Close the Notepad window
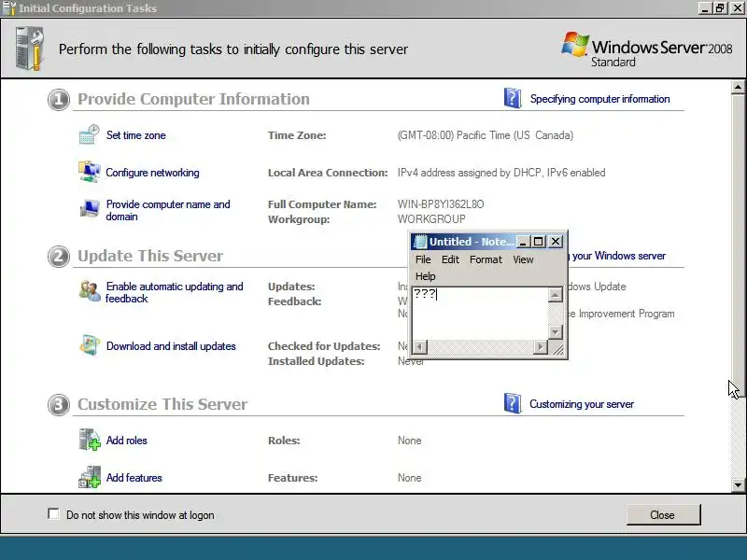The width and height of the screenshot is (747, 560). coord(556,242)
